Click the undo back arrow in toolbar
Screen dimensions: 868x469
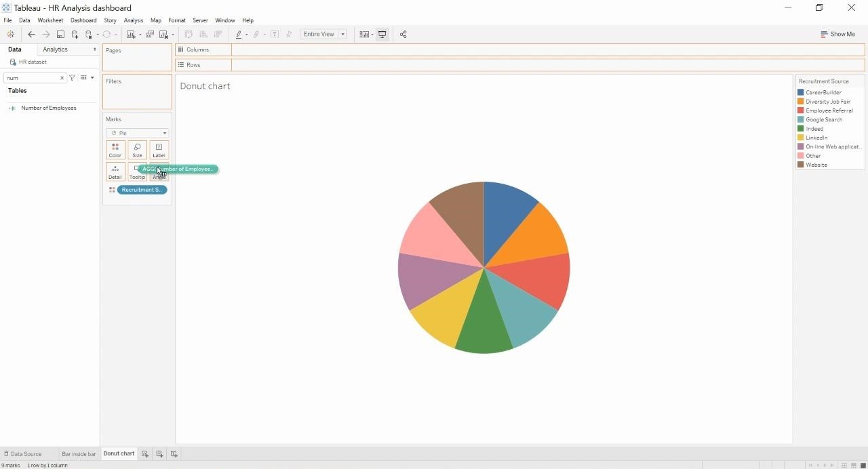(x=31, y=35)
